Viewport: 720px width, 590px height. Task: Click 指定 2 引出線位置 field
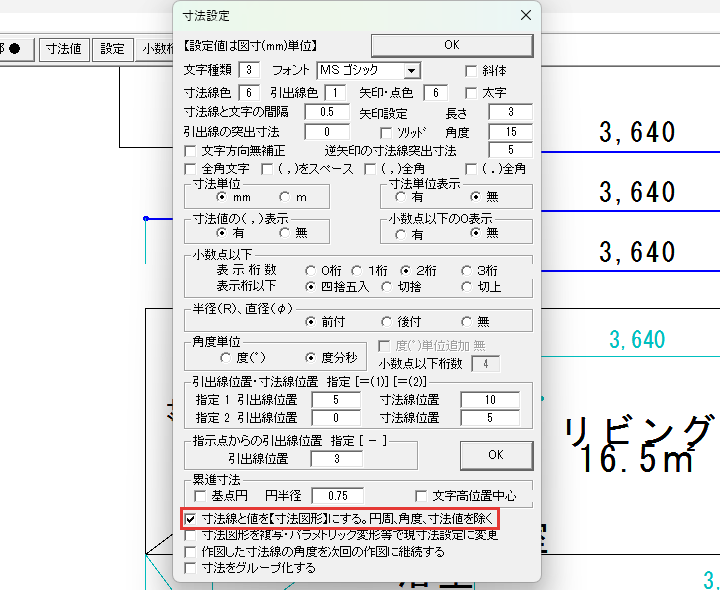click(336, 418)
